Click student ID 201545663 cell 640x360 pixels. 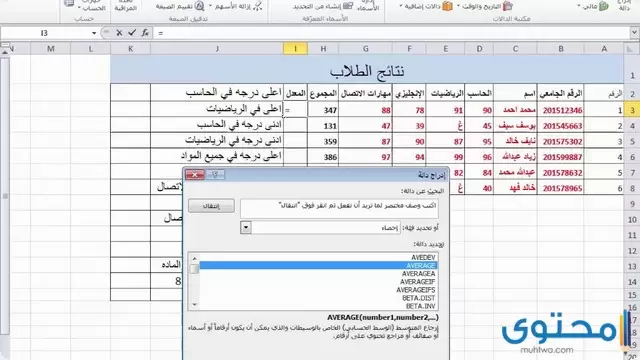[x=560, y=126]
